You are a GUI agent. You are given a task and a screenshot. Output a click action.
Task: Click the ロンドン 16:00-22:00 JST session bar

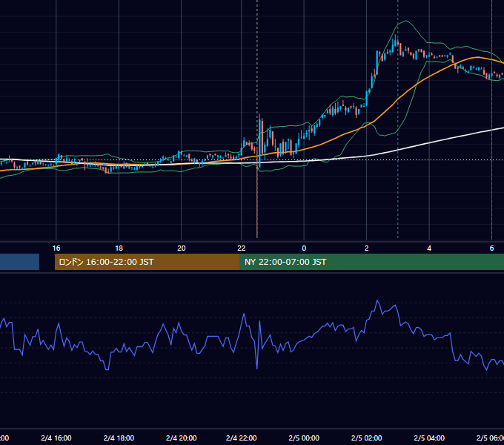[x=147, y=262]
